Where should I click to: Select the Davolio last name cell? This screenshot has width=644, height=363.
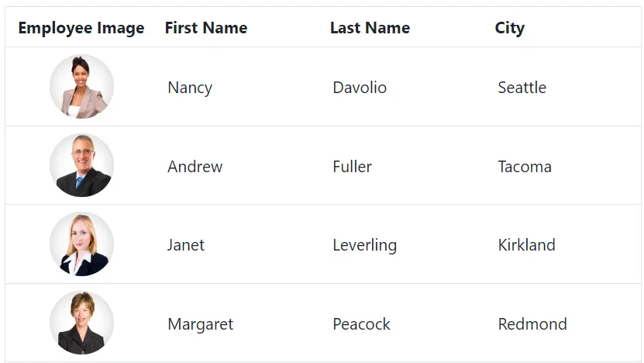coord(360,88)
